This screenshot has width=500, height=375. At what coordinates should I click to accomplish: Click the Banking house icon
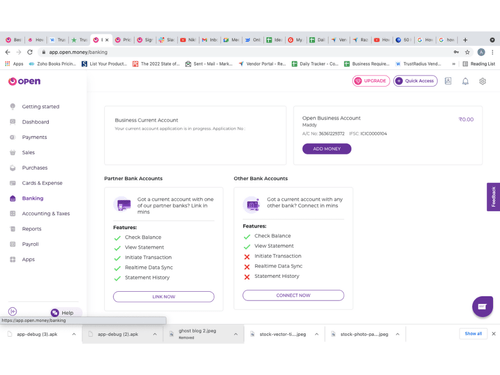point(13,198)
